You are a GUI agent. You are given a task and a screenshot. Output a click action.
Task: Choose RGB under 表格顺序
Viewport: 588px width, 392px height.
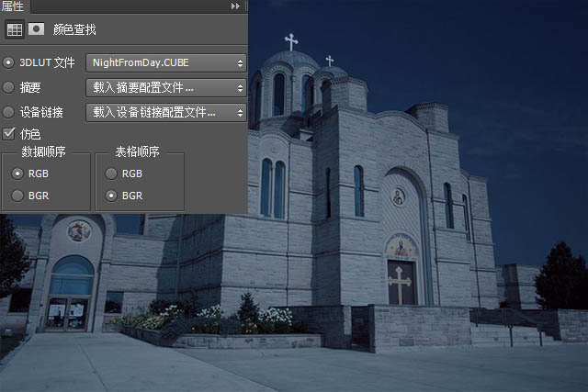point(111,173)
